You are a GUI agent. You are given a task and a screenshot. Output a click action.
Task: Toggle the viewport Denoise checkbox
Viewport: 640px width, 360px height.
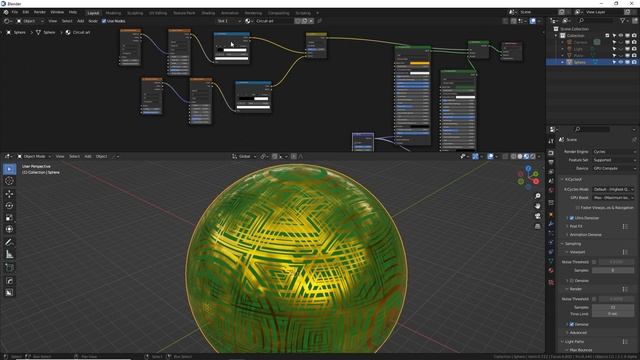tap(571, 281)
